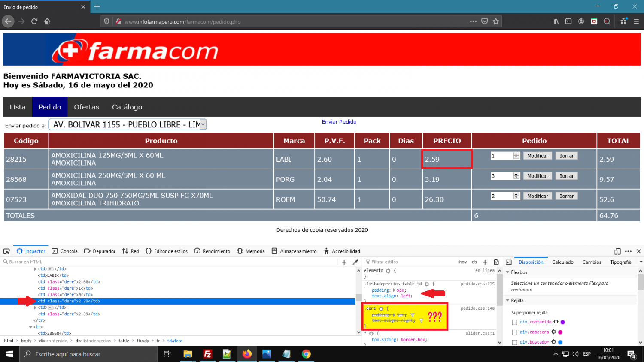Open the Accesibilidad panel

(342, 251)
